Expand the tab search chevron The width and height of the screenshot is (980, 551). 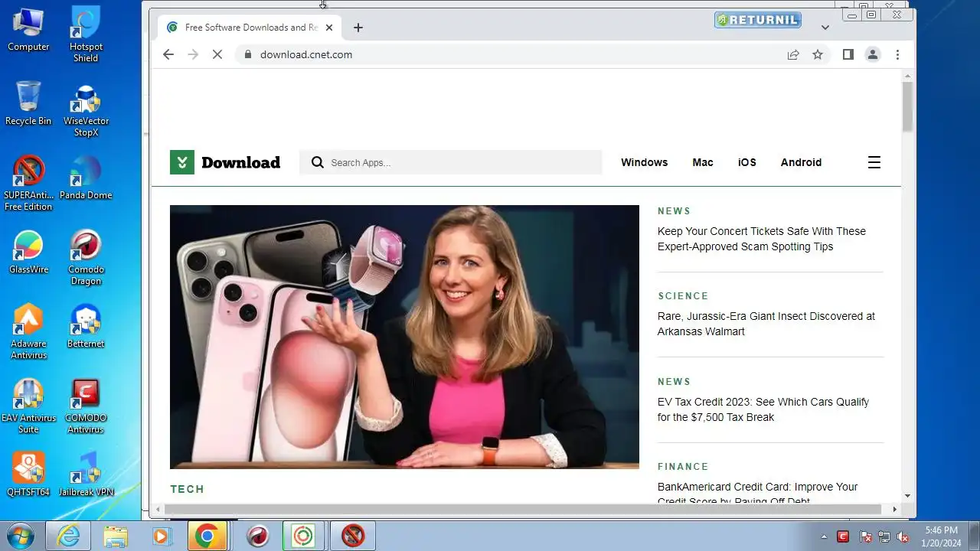(825, 28)
